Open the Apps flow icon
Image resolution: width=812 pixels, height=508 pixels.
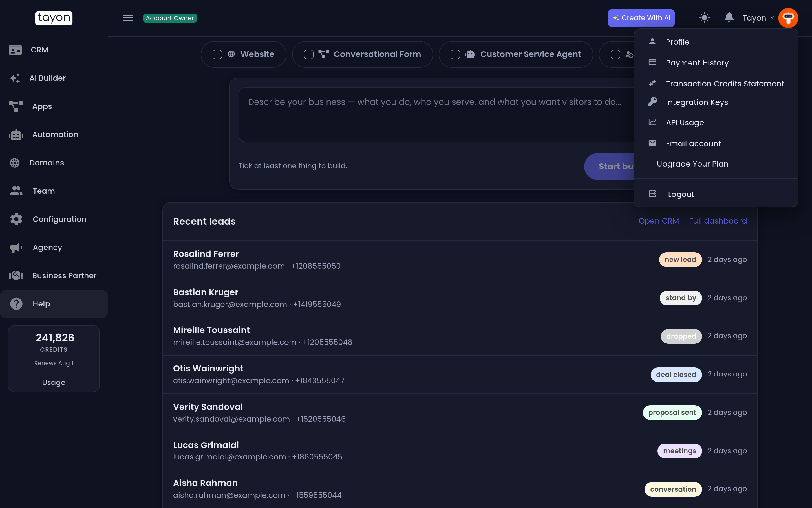click(16, 106)
